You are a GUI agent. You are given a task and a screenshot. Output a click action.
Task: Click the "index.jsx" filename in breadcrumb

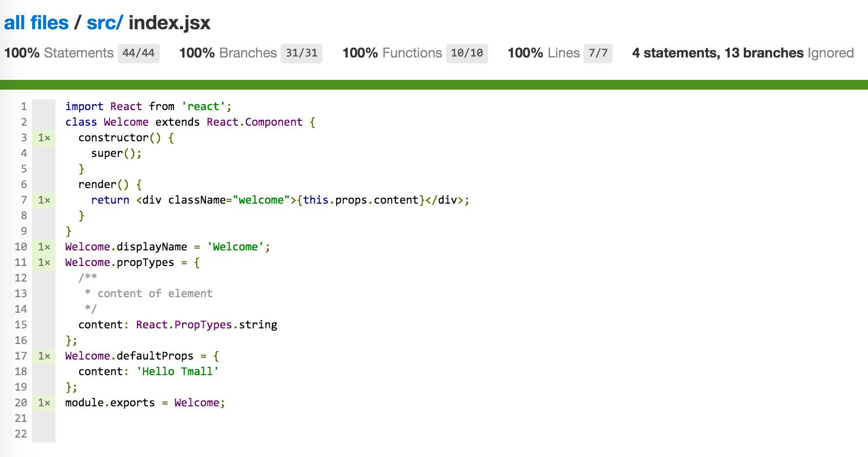click(x=169, y=22)
